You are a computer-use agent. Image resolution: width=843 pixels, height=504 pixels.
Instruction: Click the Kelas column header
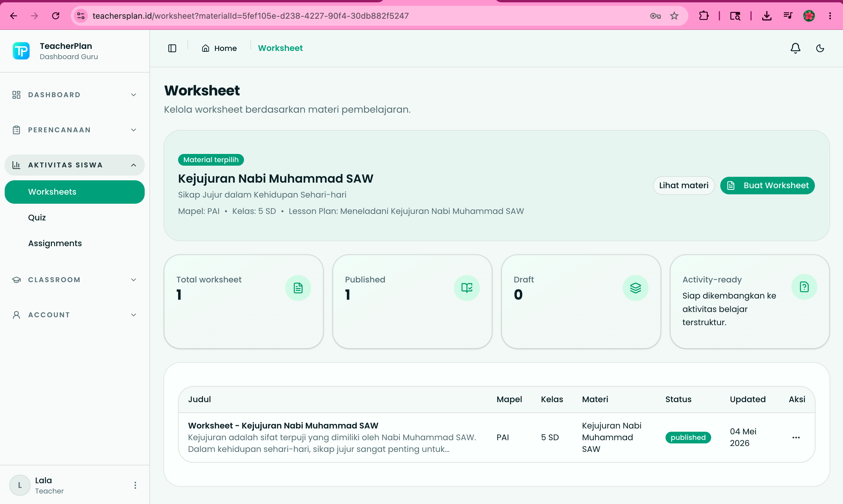552,400
